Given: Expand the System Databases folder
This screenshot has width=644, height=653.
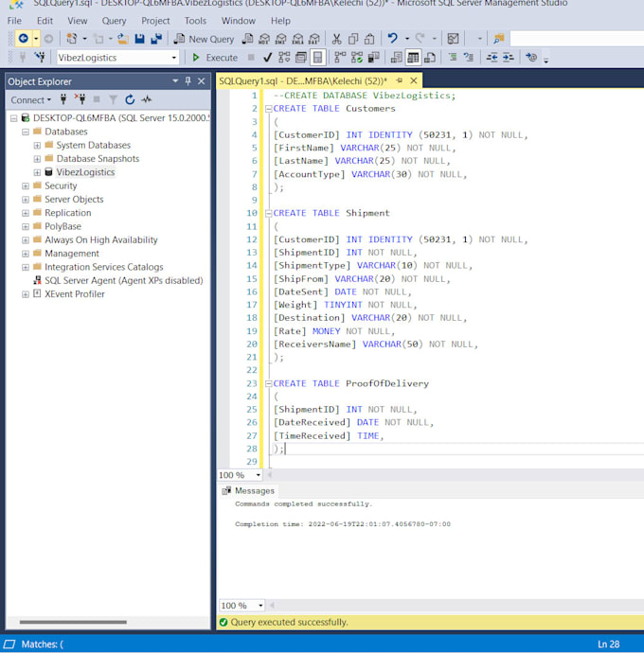Looking at the screenshot, I should pos(37,146).
